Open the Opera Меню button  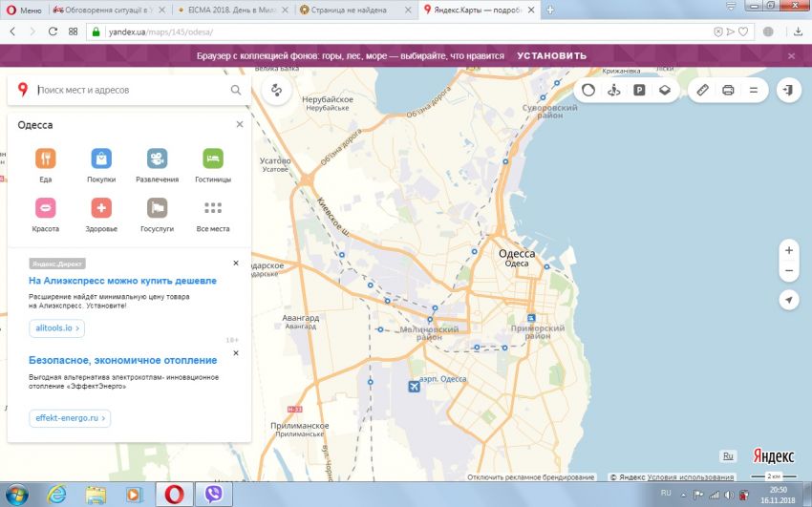24,10
